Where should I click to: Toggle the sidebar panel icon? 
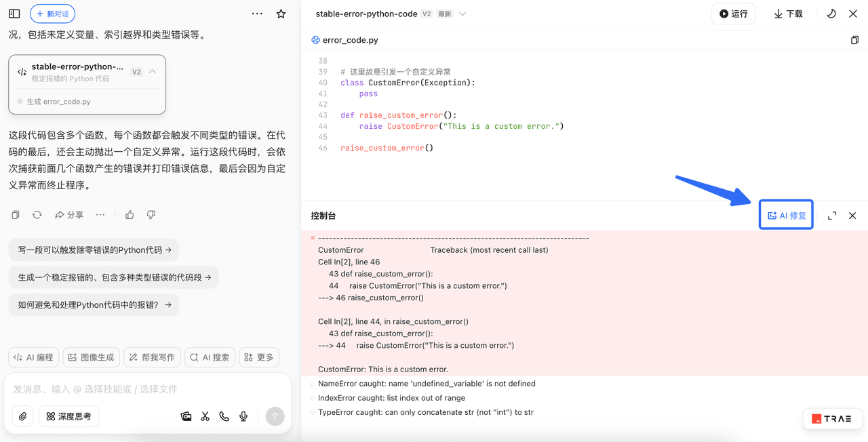pos(14,14)
